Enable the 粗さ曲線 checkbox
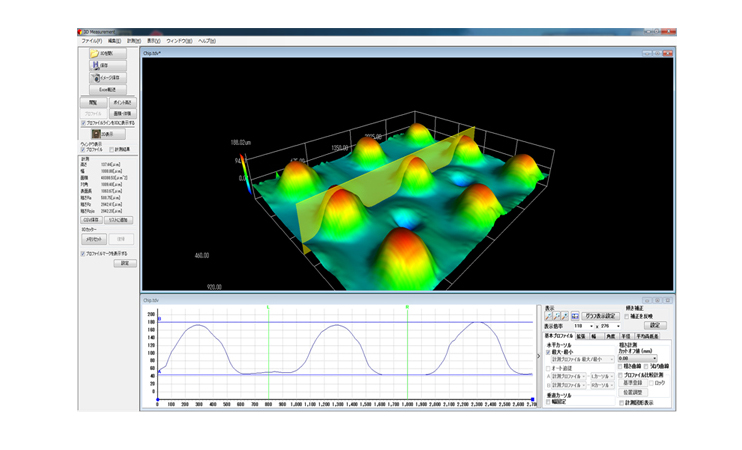 (620, 366)
